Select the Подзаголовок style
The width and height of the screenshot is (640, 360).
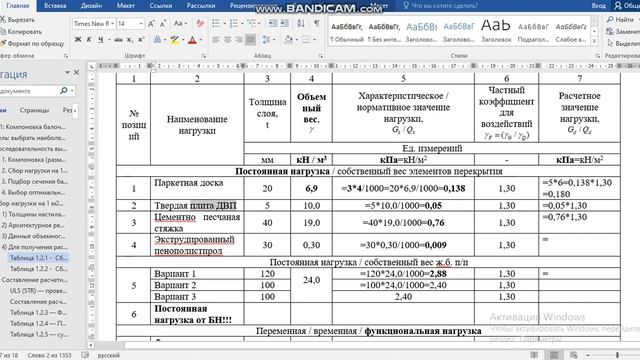[x=533, y=32]
